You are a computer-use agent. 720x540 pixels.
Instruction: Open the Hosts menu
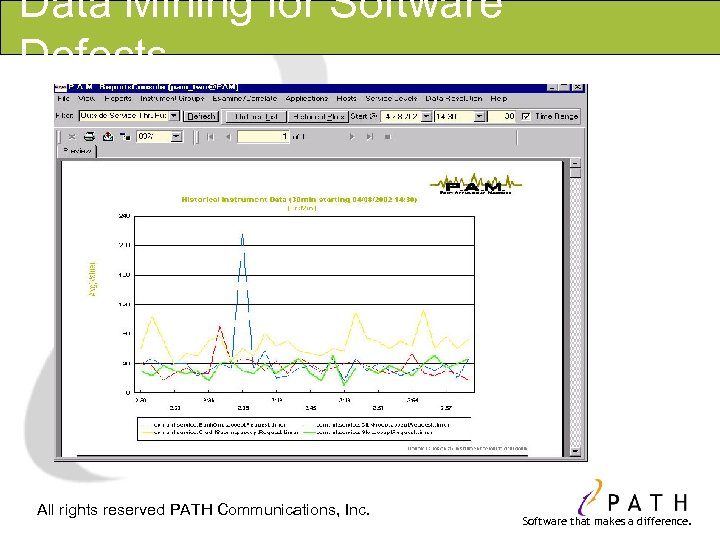point(346,98)
